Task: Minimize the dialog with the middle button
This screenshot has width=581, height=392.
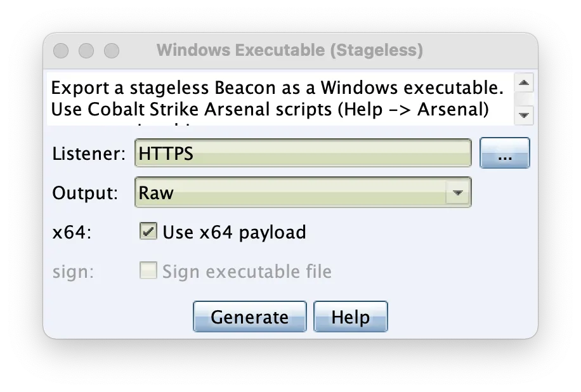Action: tap(86, 50)
